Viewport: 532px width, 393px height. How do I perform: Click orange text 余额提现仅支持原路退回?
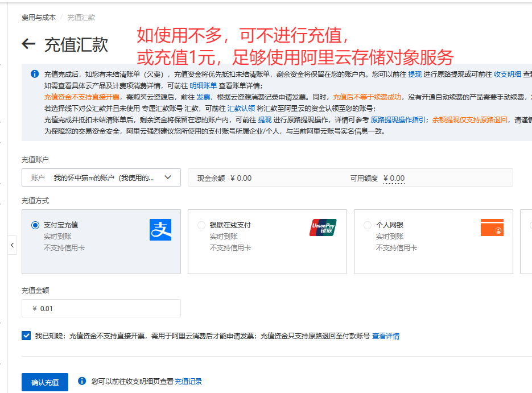469,119
